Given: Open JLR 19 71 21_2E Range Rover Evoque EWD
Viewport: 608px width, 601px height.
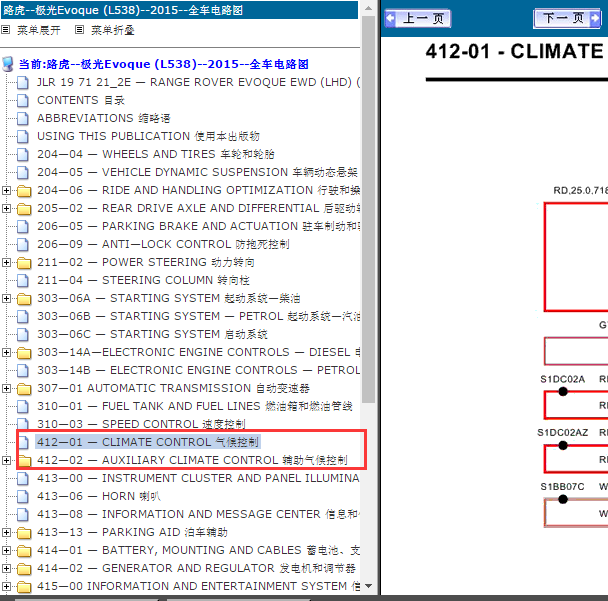Looking at the screenshot, I should [x=199, y=82].
